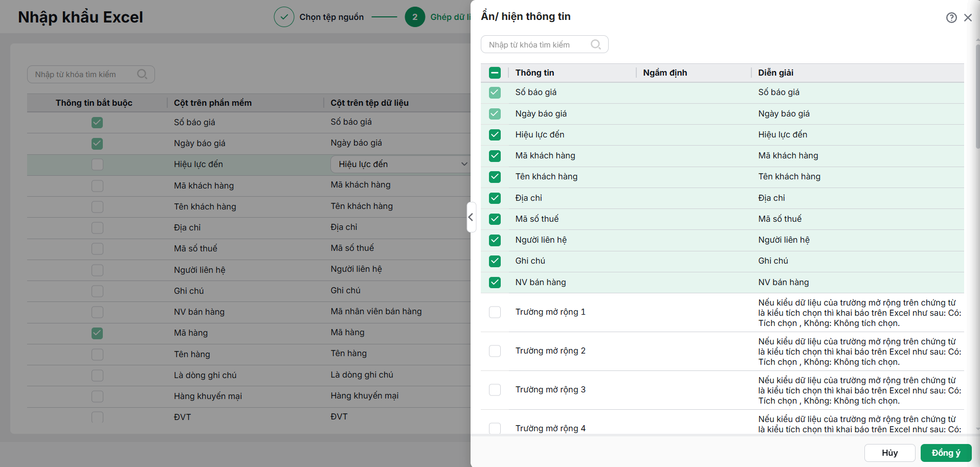Image resolution: width=980 pixels, height=467 pixels.
Task: Click Trường mở rộng 1 row label
Action: click(x=550, y=312)
